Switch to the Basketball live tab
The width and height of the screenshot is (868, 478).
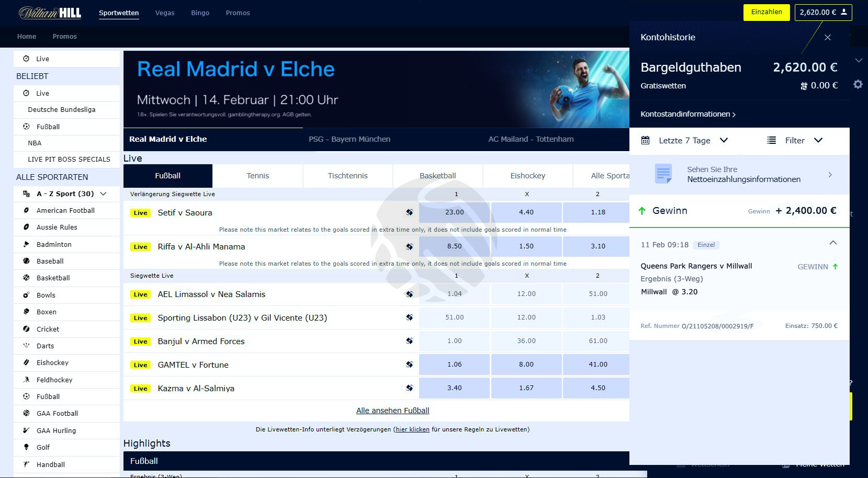coord(438,176)
